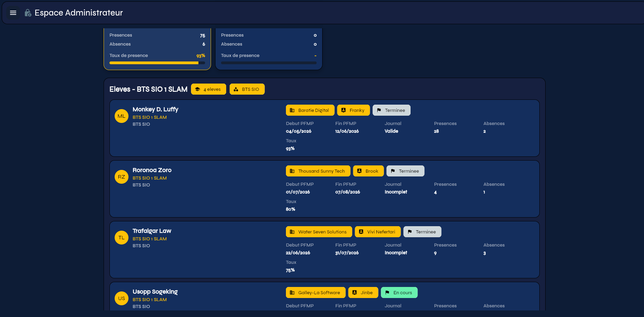
Task: Click flag icon in Law's Terminee chip
Action: (x=410, y=232)
